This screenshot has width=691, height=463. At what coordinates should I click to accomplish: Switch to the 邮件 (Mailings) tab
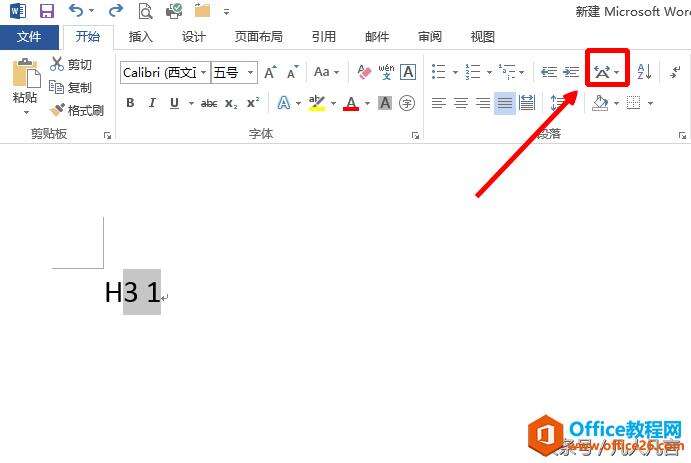point(377,37)
